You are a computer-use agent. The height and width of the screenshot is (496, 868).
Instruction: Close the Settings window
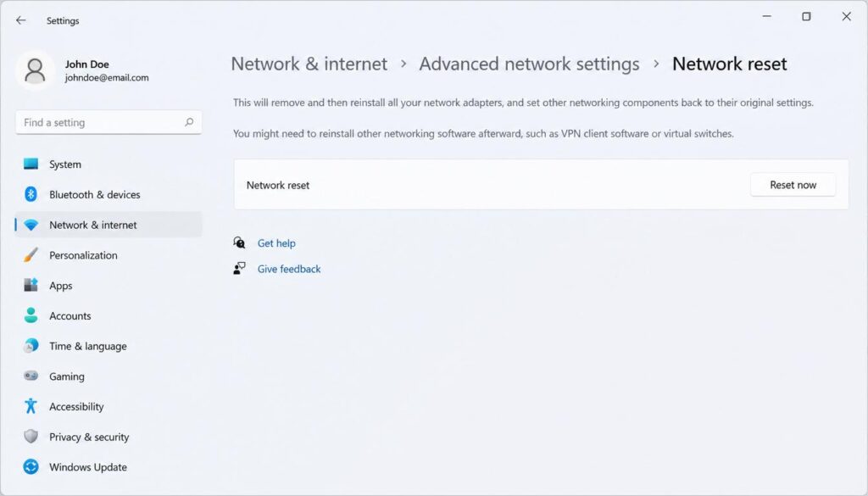click(847, 17)
